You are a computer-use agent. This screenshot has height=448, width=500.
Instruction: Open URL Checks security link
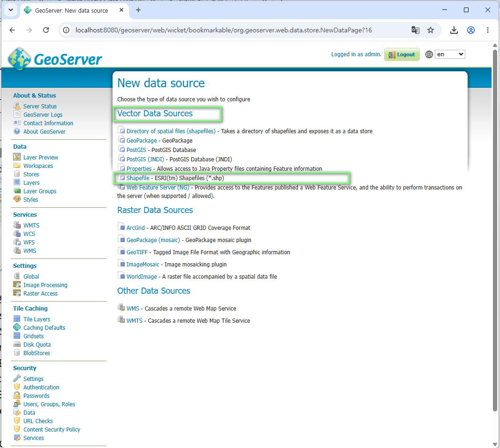[38, 421]
